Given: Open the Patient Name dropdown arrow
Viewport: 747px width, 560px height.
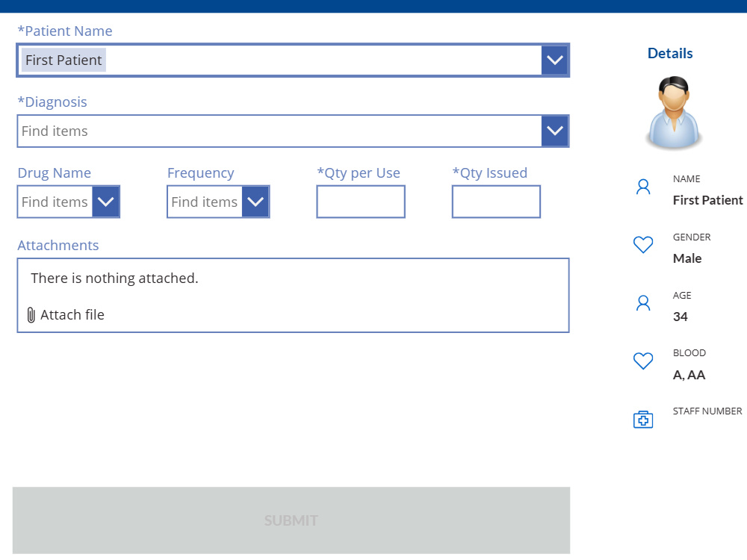Looking at the screenshot, I should coord(554,60).
